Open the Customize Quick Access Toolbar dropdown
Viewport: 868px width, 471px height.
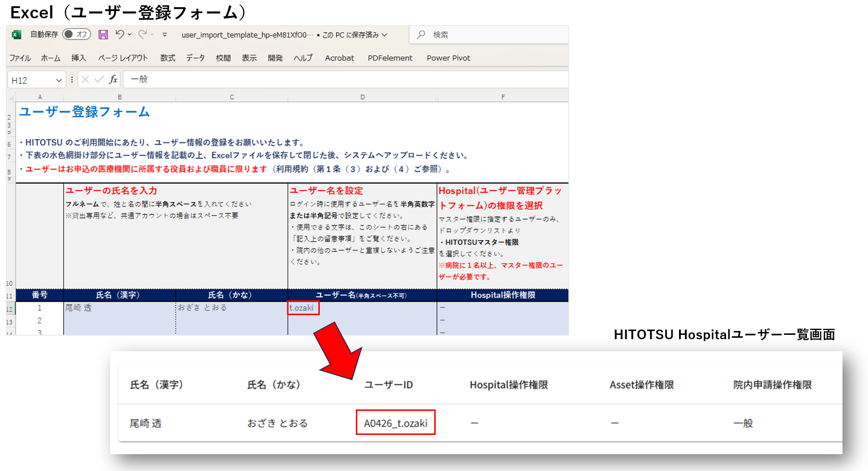coord(164,35)
